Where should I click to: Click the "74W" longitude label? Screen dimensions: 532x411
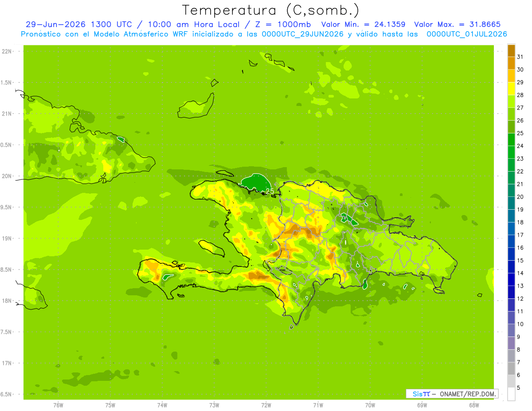pyautogui.click(x=162, y=405)
